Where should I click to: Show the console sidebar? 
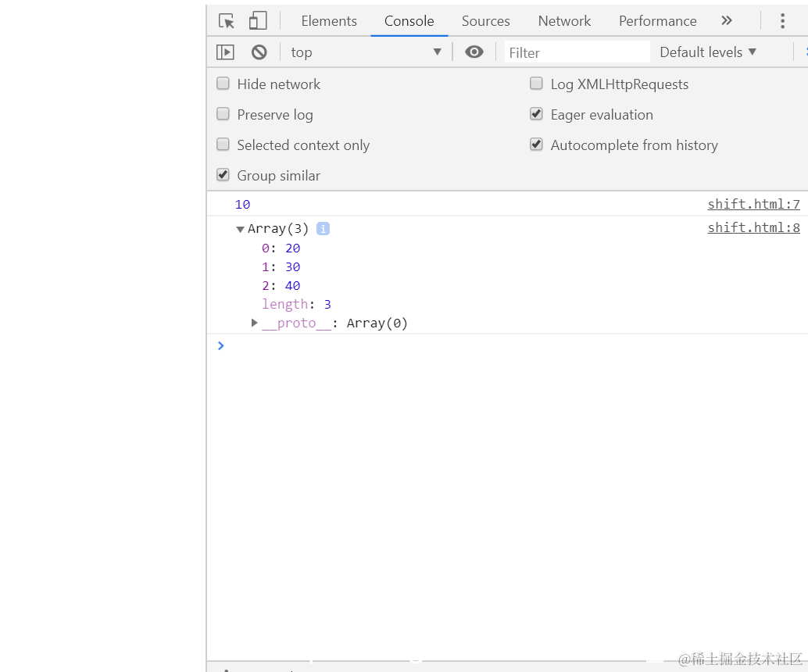(225, 52)
